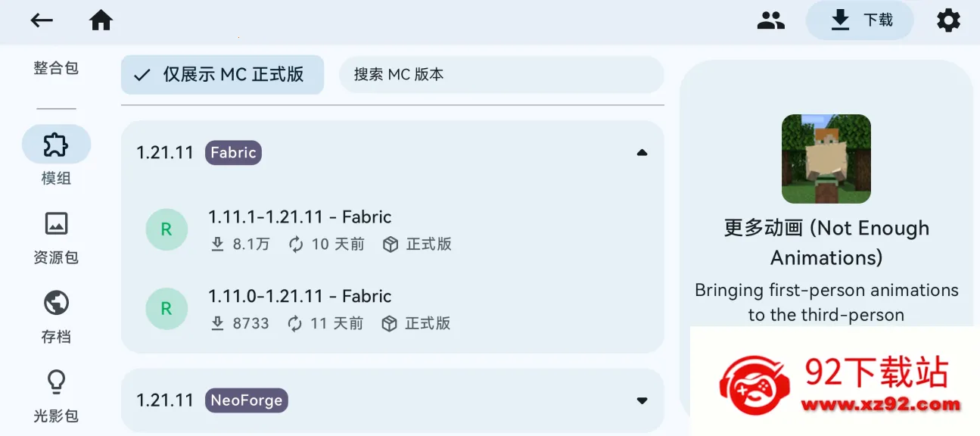Click the Not Enough Animations mod thumbnail
This screenshot has height=436, width=980.
826,159
